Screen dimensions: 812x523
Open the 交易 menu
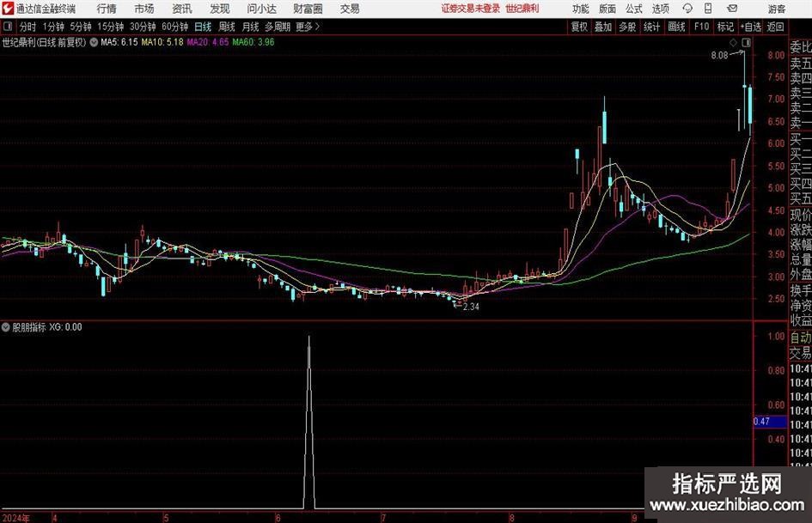click(350, 9)
